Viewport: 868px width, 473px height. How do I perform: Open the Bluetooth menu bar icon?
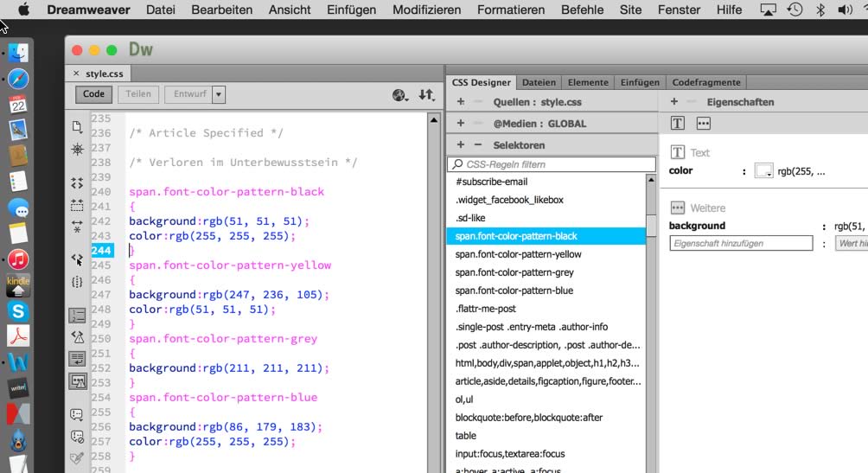click(820, 10)
